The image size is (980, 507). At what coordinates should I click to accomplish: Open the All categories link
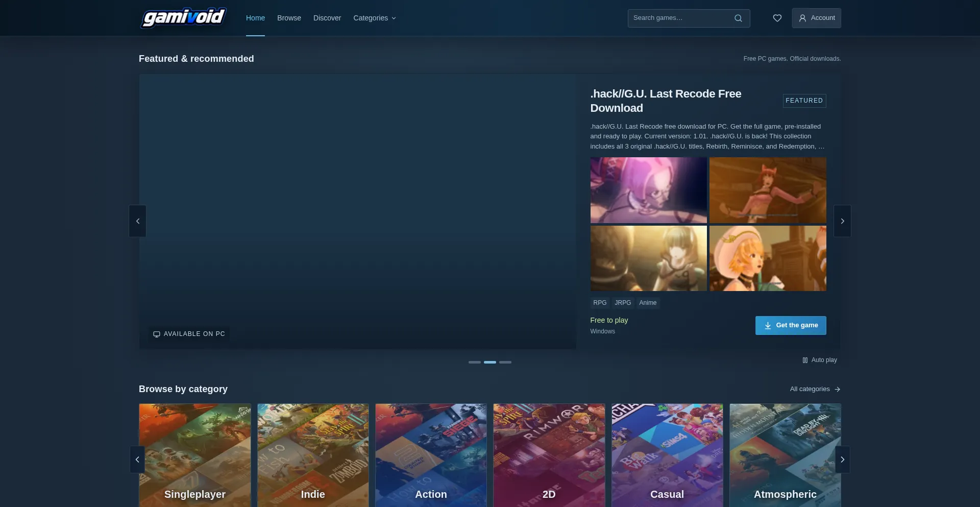pyautogui.click(x=815, y=389)
